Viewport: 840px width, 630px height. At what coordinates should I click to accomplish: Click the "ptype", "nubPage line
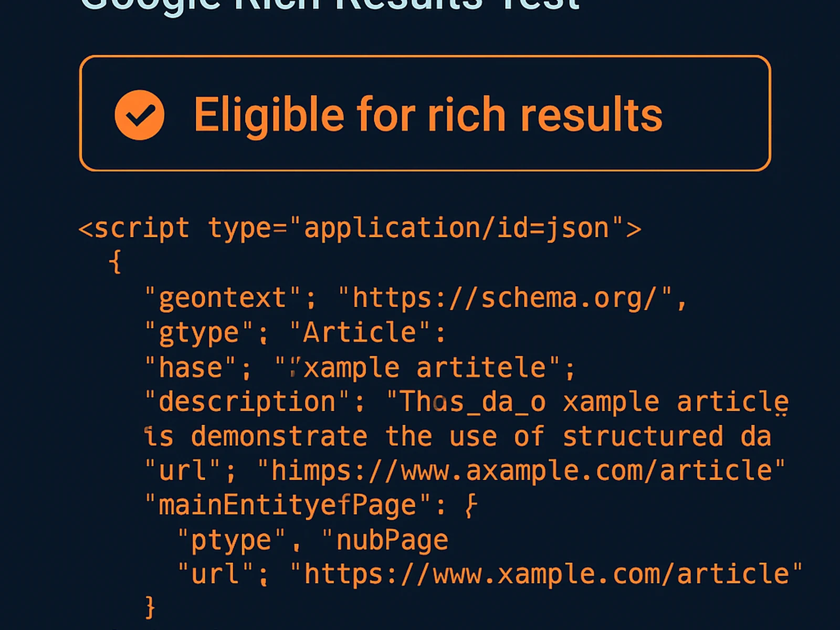click(x=313, y=540)
